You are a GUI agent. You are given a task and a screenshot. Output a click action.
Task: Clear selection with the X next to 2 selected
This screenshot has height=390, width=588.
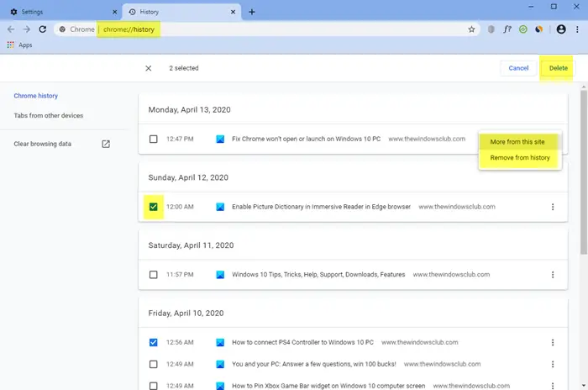point(149,68)
